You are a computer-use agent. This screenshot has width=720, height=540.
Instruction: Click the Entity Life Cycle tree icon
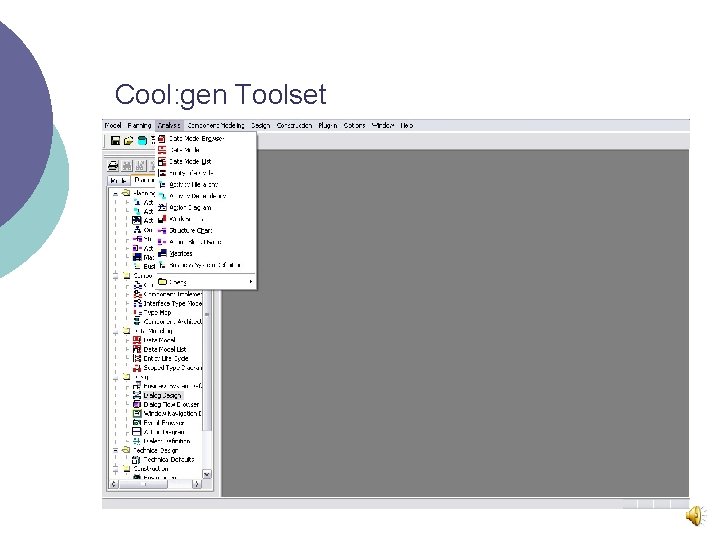pyautogui.click(x=137, y=359)
